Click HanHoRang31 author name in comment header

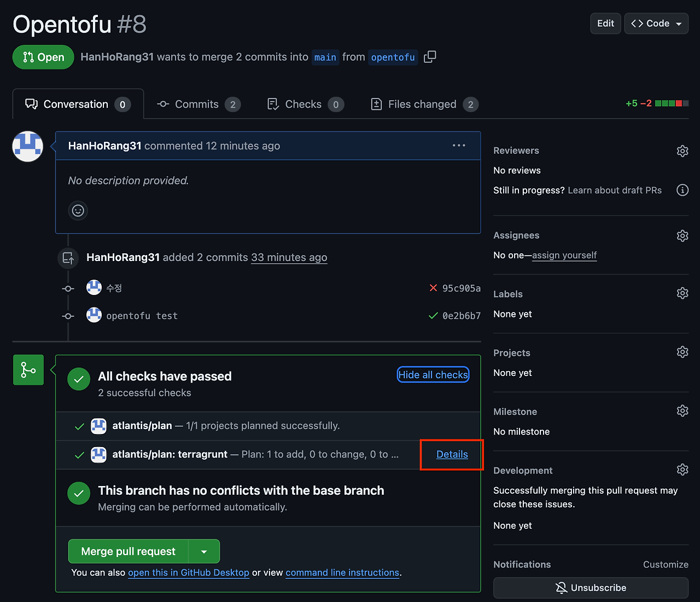click(105, 146)
